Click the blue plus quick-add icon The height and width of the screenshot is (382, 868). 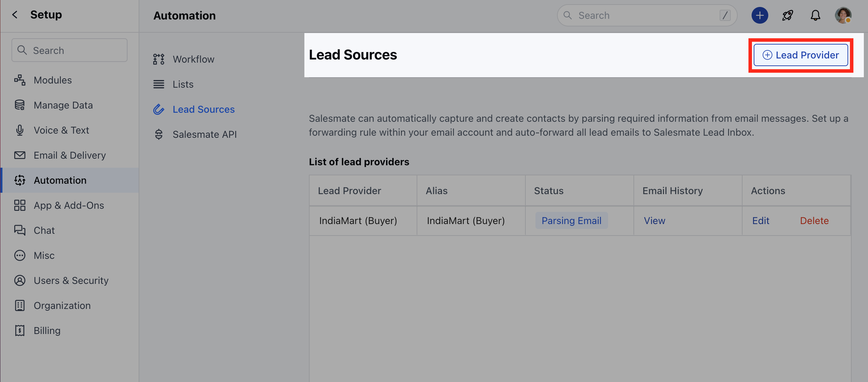tap(760, 15)
